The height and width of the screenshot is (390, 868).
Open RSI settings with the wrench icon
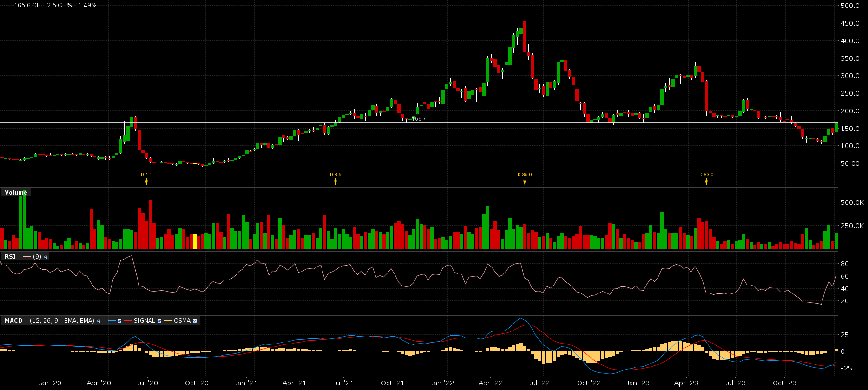coord(46,257)
